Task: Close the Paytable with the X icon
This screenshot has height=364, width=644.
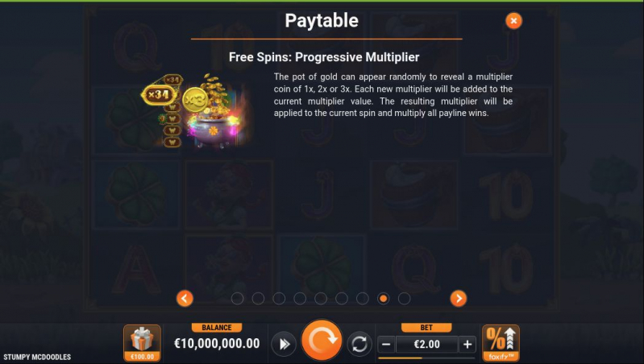Action: [x=513, y=20]
